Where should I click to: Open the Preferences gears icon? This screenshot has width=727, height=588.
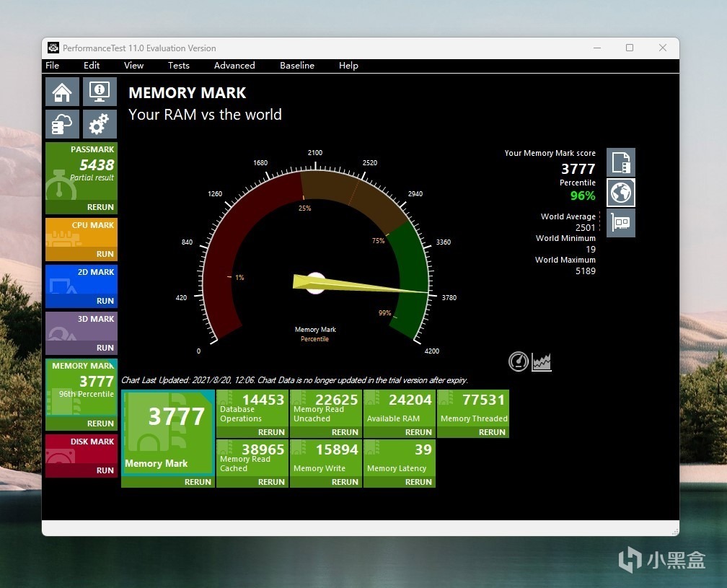click(x=100, y=124)
